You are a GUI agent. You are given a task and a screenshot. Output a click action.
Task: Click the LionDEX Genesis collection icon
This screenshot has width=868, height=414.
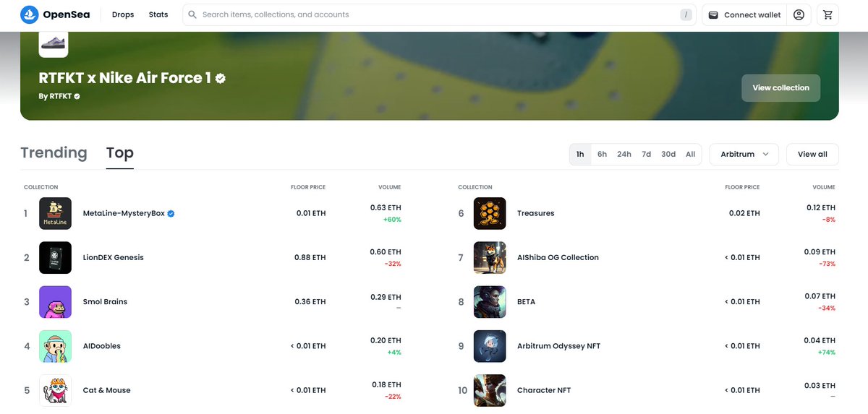[x=55, y=257]
